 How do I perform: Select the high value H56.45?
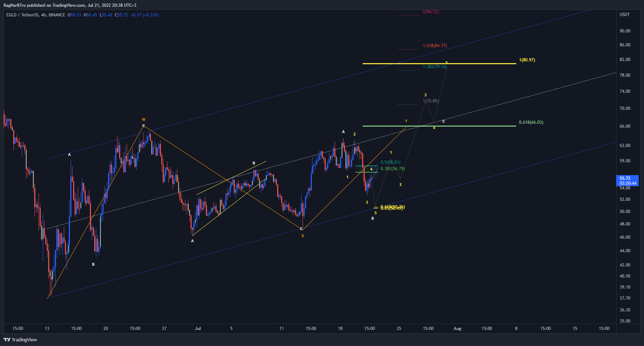(91, 15)
